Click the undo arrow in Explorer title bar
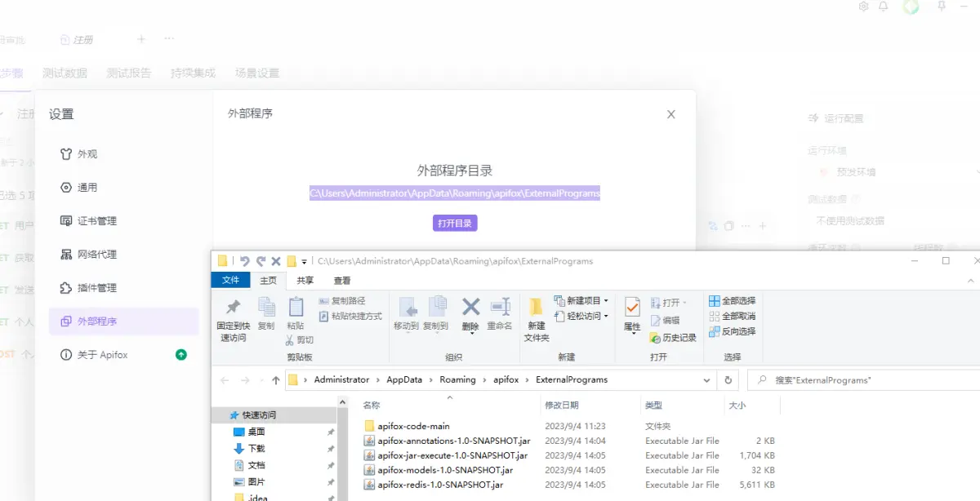Screen dimensions: 980x501 point(244,261)
